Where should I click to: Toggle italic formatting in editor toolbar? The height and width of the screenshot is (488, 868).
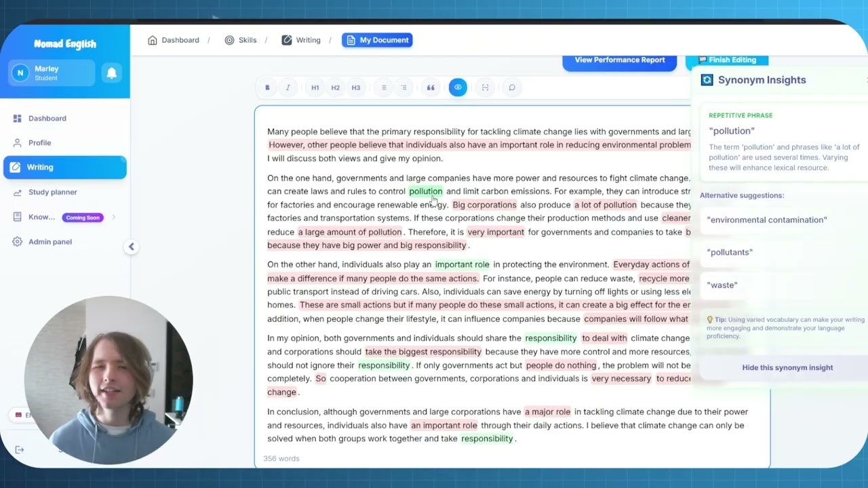point(288,87)
